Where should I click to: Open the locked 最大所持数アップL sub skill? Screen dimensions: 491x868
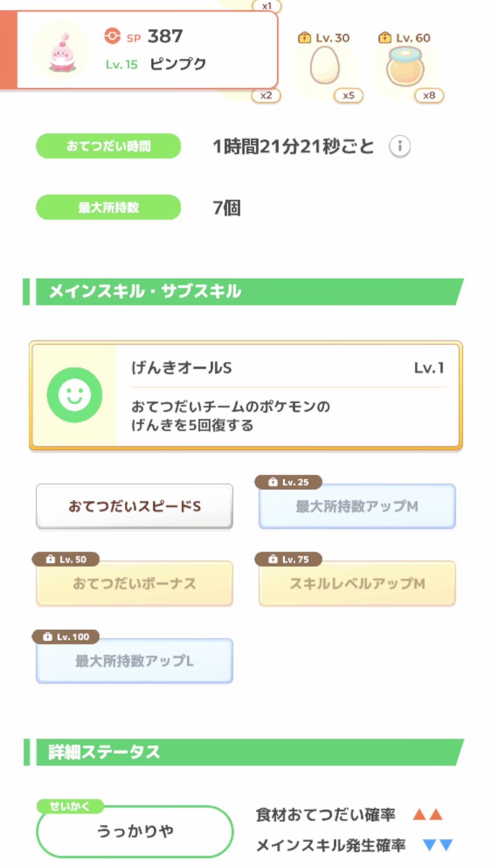pos(134,661)
